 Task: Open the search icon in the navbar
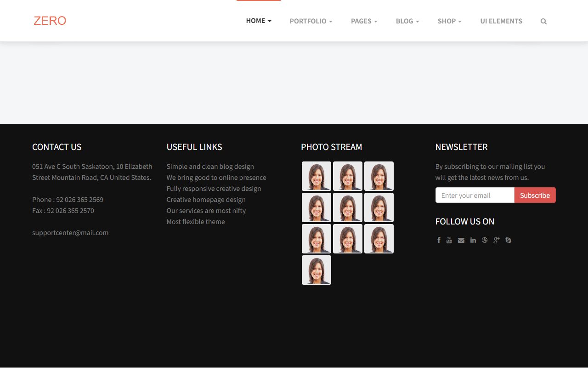click(543, 21)
